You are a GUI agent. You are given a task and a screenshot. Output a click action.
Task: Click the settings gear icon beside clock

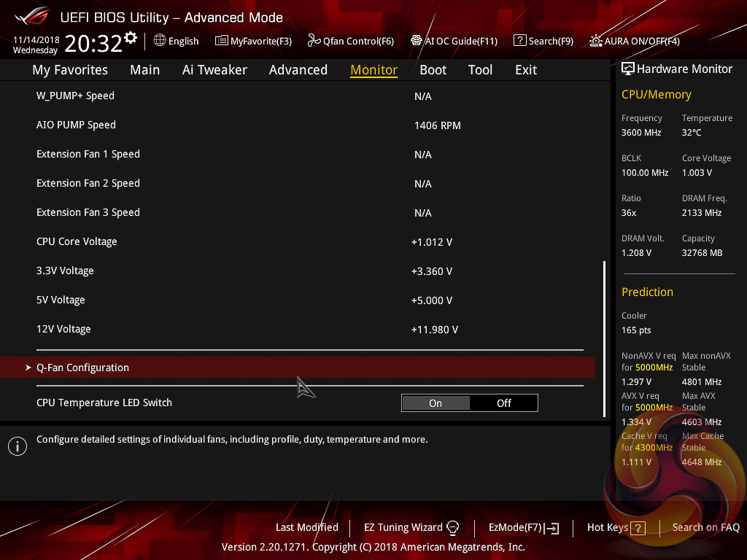pyautogui.click(x=131, y=38)
